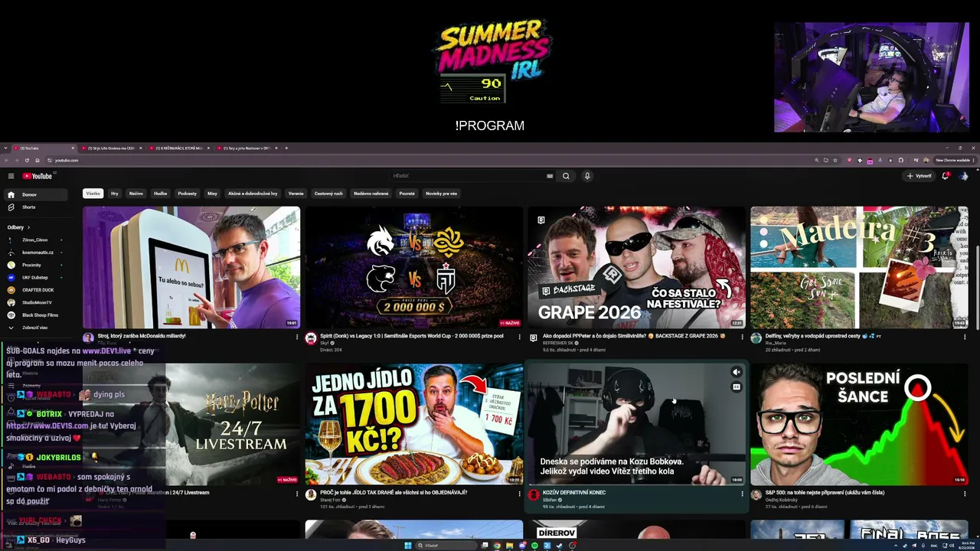The height and width of the screenshot is (551, 980).
Task: Open options menu for S&P 500 video
Action: coord(965,494)
